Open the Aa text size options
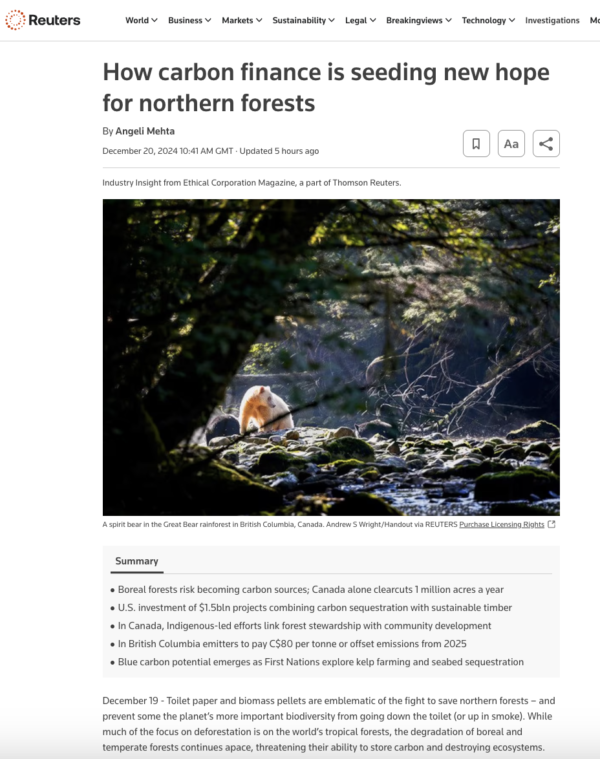 [511, 144]
